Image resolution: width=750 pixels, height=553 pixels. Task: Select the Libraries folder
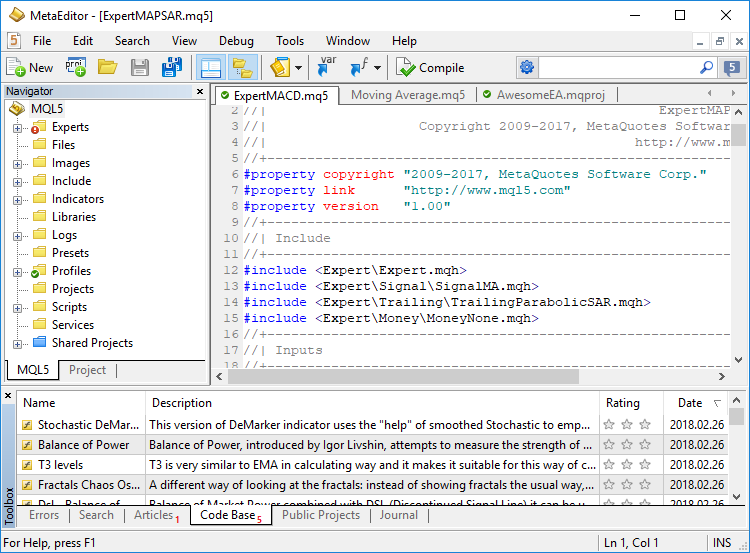(x=74, y=217)
